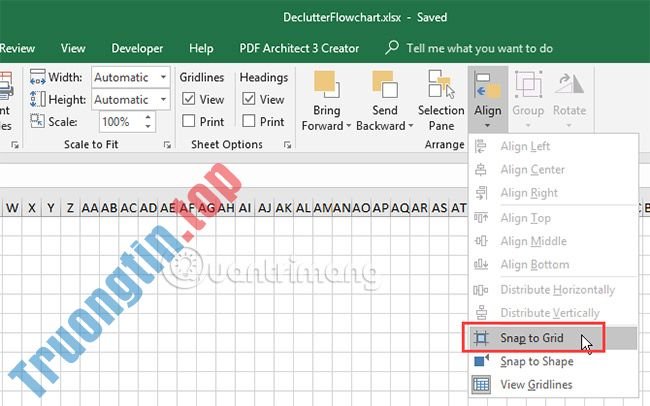This screenshot has width=650, height=406.
Task: Click the Width icon in Scale to Fit
Action: click(37, 77)
